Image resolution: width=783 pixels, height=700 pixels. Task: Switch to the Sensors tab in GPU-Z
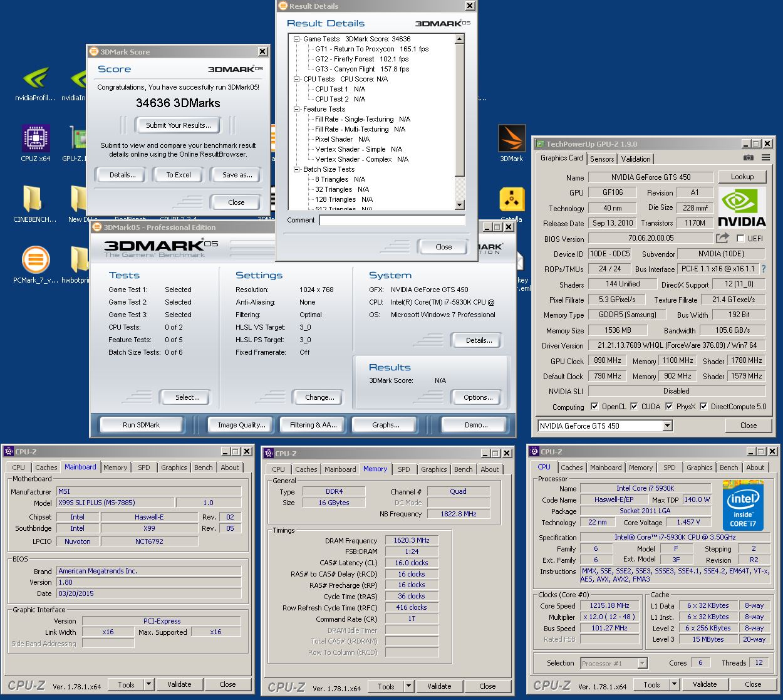pos(602,159)
